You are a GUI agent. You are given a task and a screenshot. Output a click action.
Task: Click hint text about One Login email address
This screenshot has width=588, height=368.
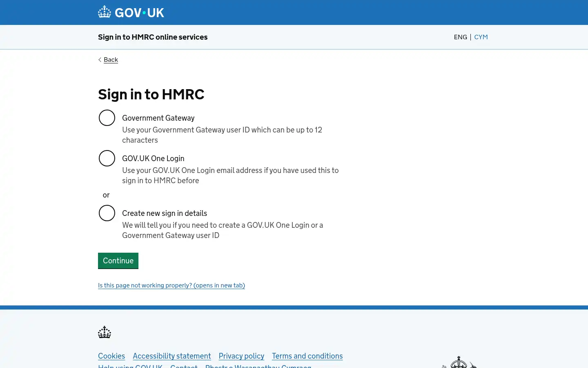[x=230, y=175]
